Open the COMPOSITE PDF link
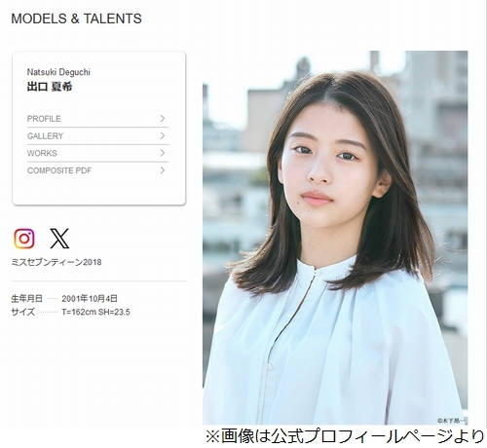 click(x=97, y=170)
